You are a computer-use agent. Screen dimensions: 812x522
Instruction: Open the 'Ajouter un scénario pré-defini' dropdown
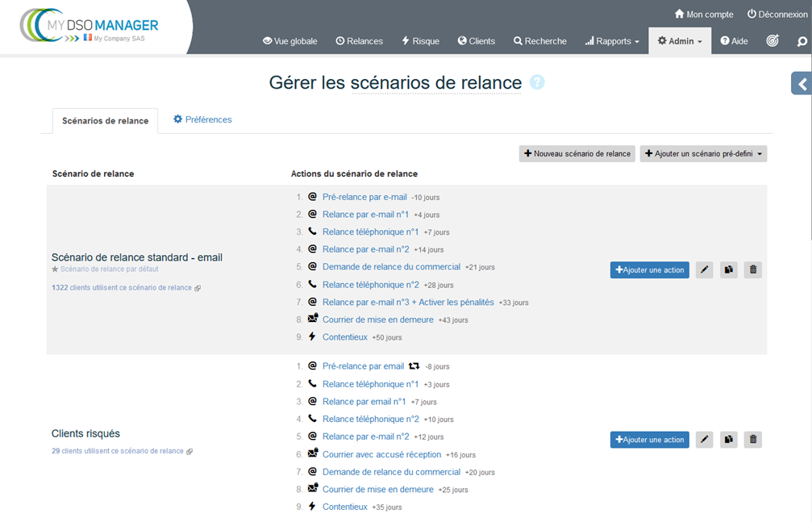coord(703,153)
